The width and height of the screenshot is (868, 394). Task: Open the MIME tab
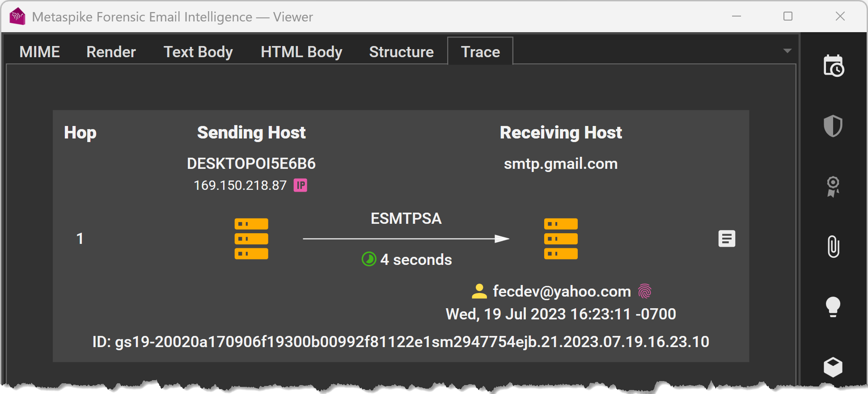(40, 52)
